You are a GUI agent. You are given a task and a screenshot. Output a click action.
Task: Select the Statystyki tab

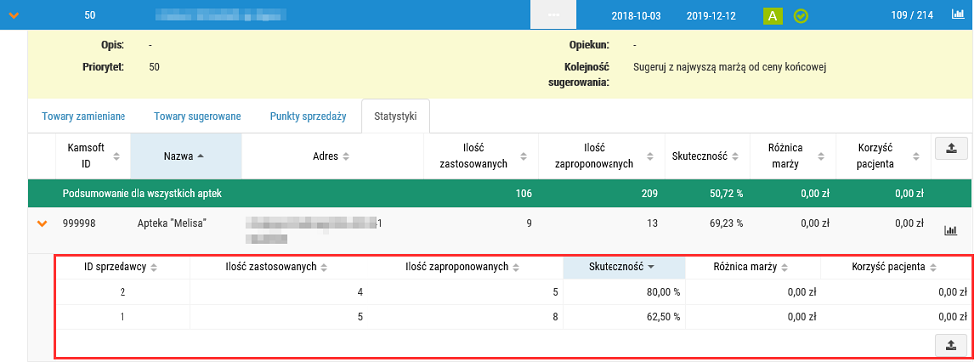click(395, 116)
